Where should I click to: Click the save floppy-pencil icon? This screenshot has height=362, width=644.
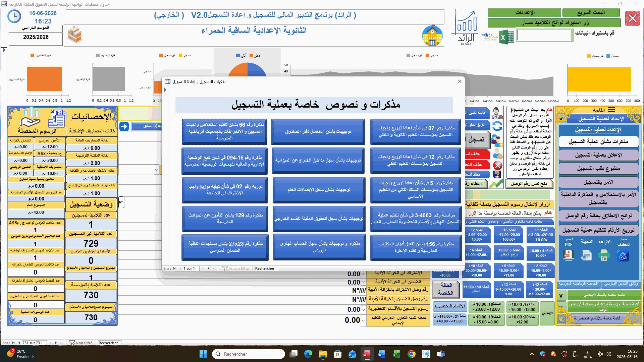coord(497,174)
